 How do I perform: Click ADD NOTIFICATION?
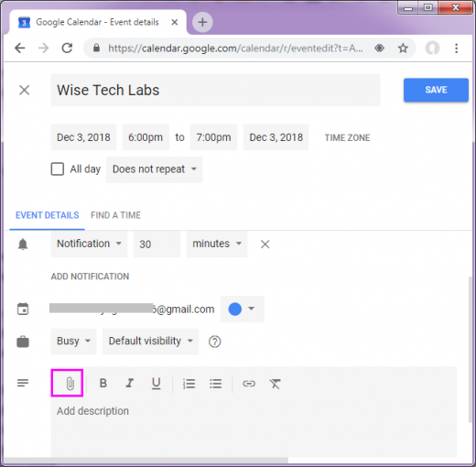click(90, 277)
